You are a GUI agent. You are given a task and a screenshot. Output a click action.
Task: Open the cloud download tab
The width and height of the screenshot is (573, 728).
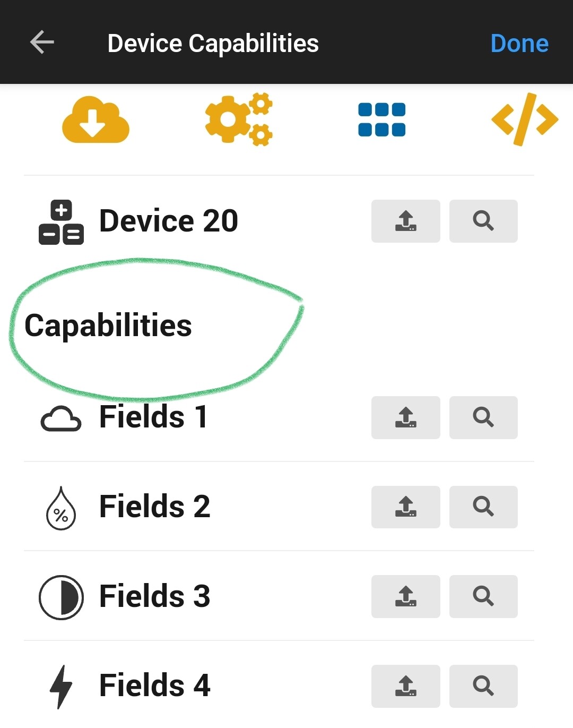tap(96, 119)
